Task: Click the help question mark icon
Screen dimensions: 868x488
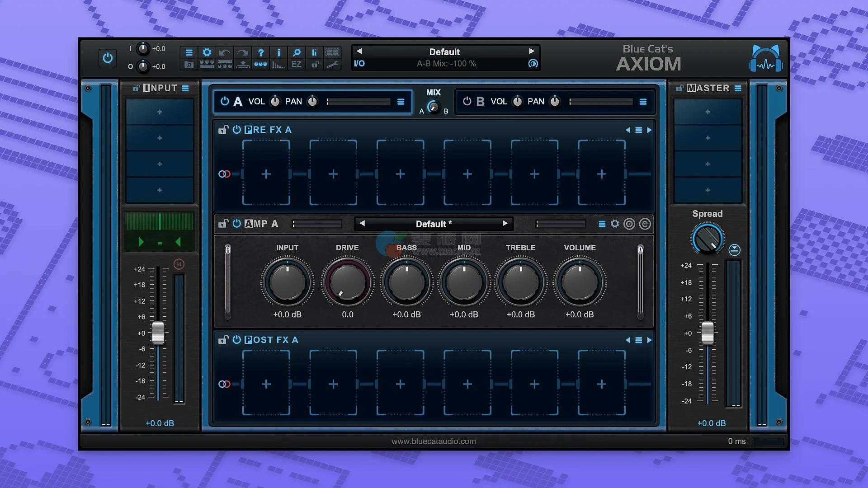Action: [260, 52]
